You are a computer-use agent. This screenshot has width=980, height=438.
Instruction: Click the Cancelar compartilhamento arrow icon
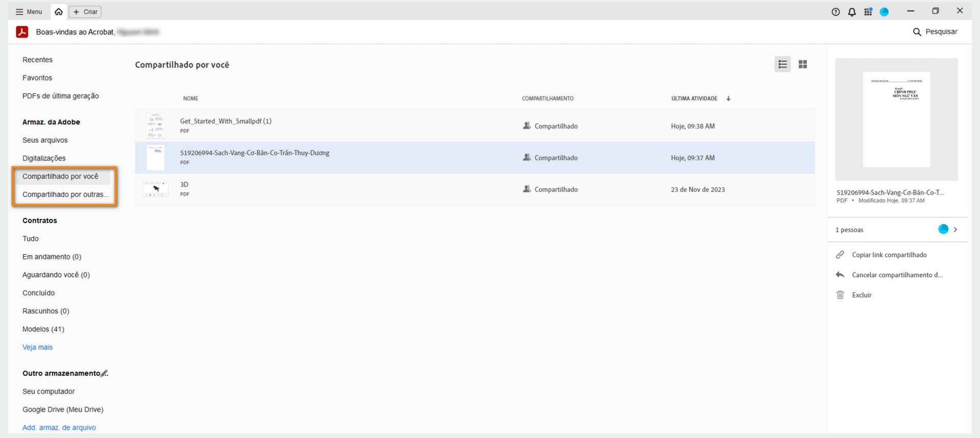pyautogui.click(x=840, y=275)
